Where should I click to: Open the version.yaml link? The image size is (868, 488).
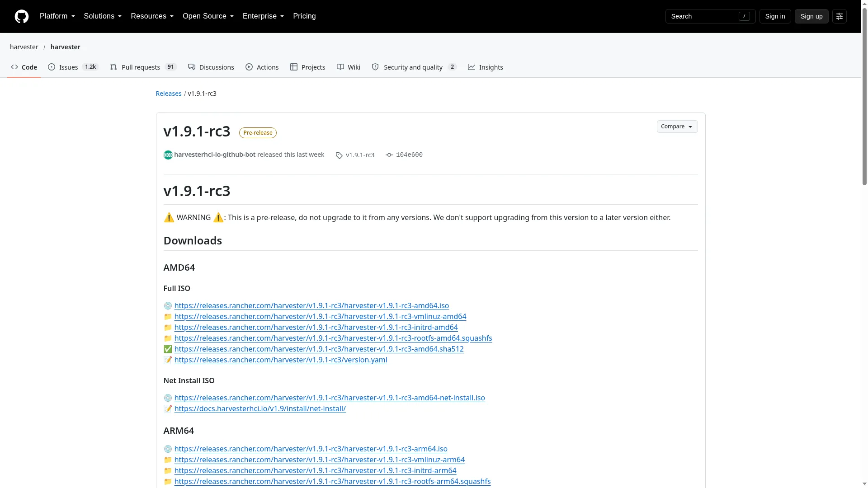coord(281,360)
